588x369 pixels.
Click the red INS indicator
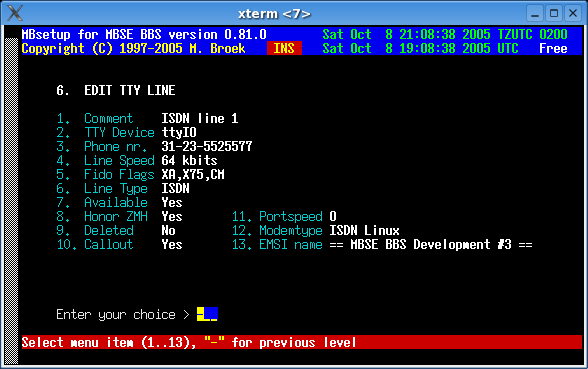click(284, 48)
